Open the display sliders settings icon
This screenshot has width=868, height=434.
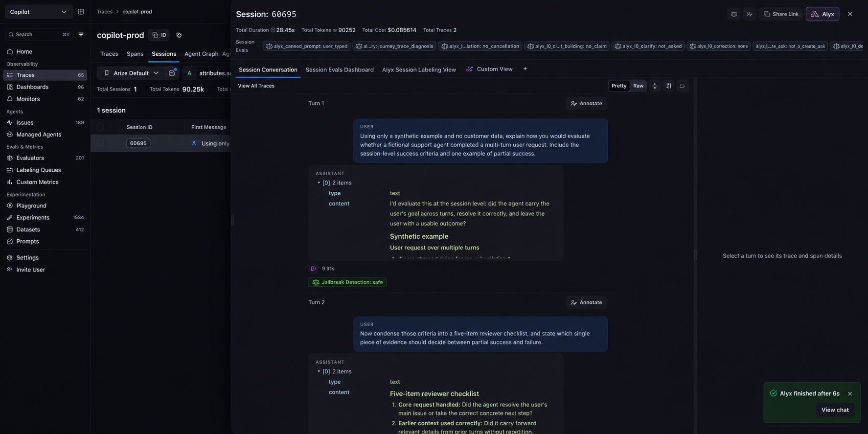pyautogui.click(x=668, y=86)
